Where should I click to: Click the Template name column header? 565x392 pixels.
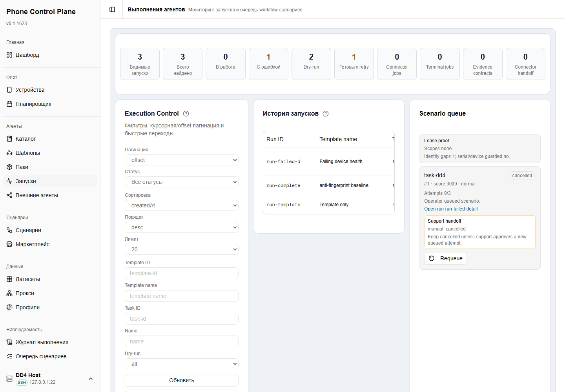point(338,139)
